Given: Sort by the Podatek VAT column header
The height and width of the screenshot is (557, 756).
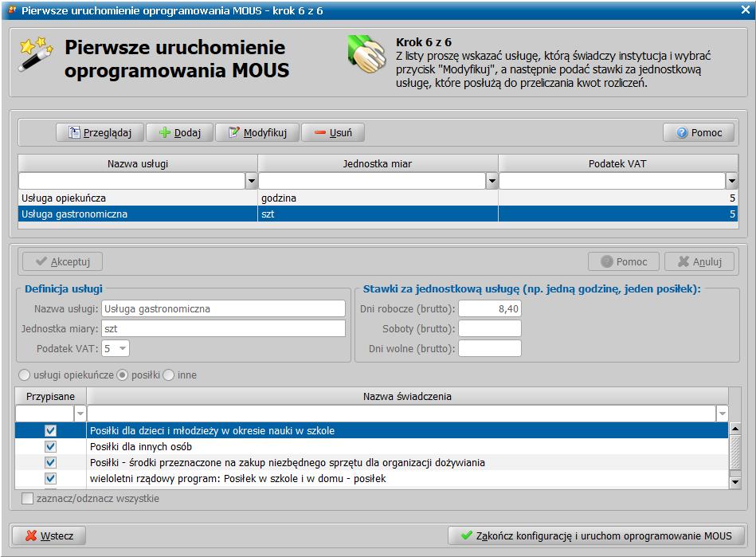Looking at the screenshot, I should (617, 163).
